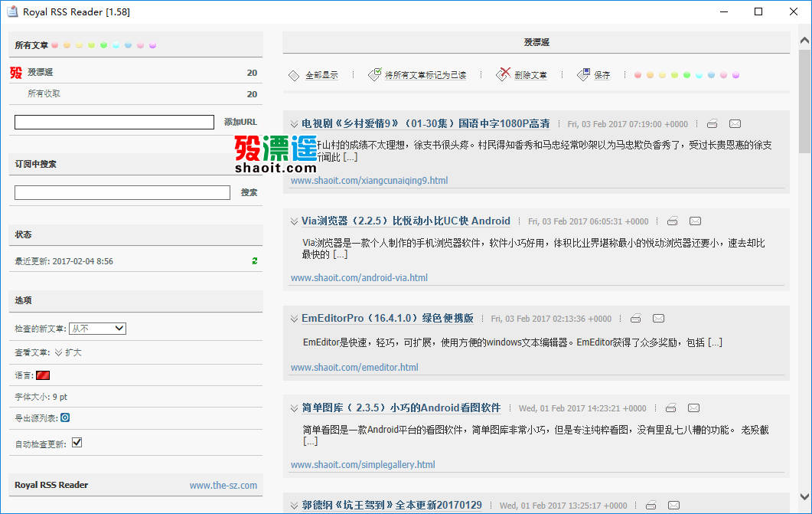Screen dimensions: 812x514
Task: Print the EmEditorPro article
Action: (x=636, y=319)
